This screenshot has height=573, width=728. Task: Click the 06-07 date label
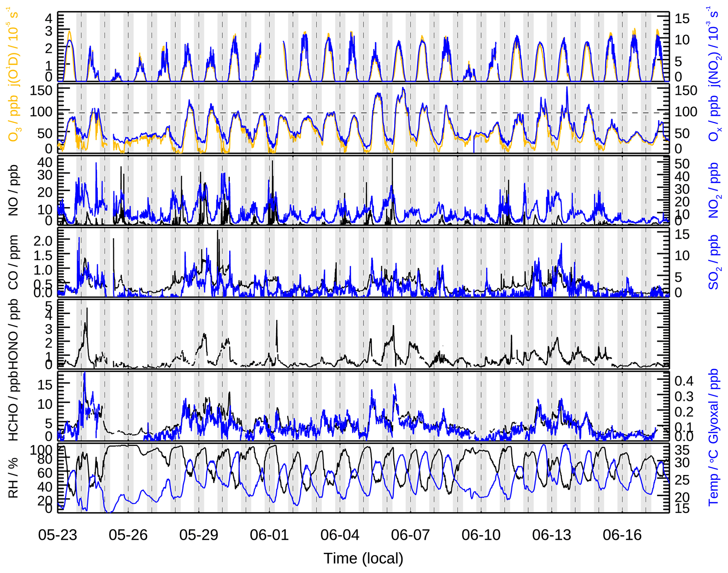coord(410,535)
